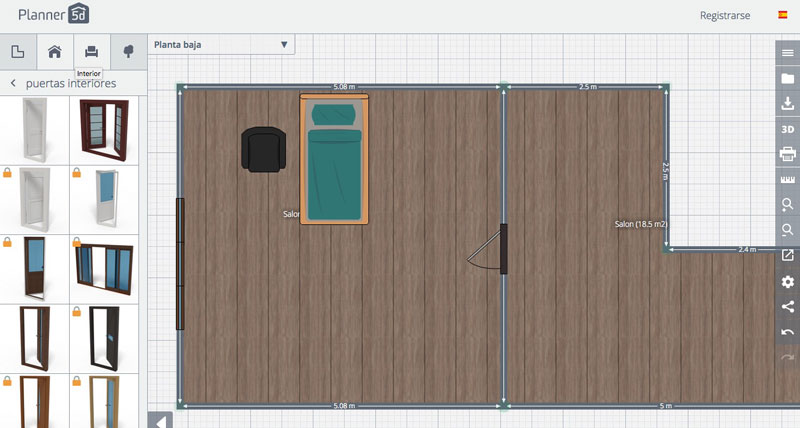Viewport: 800px width, 428px height.
Task: Open the Interior furniture tab
Action: click(91, 51)
